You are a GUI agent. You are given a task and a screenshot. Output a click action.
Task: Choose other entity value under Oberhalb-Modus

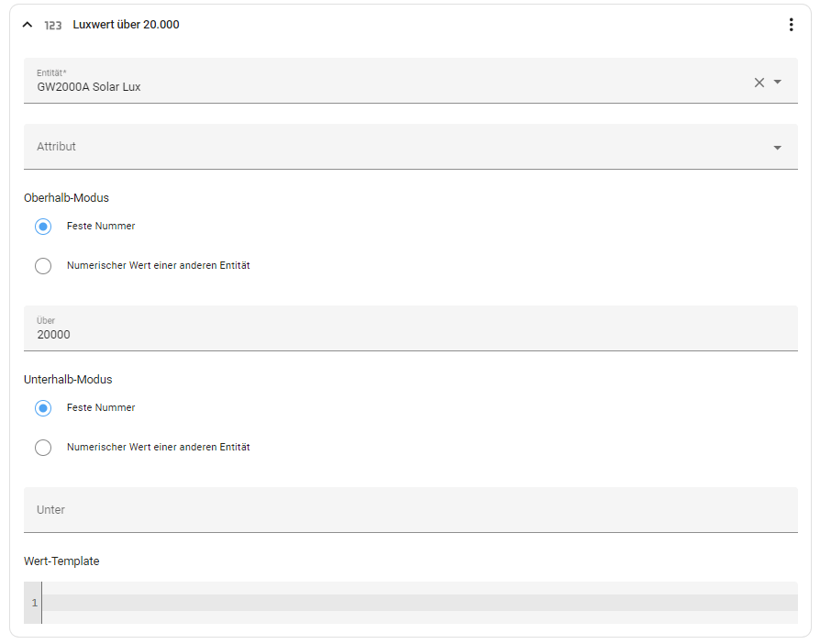[x=43, y=266]
